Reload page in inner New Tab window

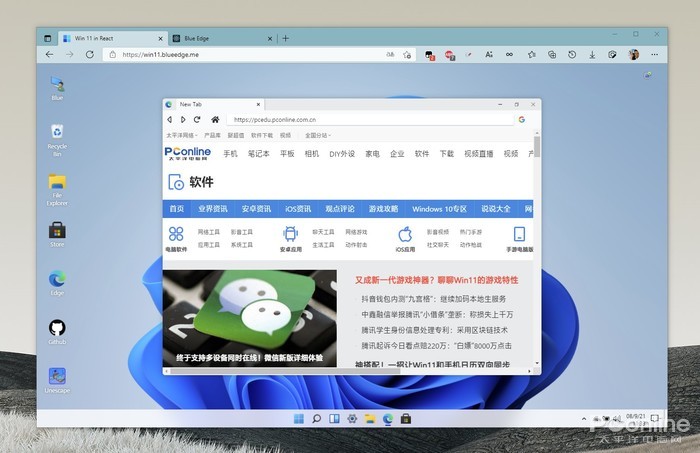point(197,119)
